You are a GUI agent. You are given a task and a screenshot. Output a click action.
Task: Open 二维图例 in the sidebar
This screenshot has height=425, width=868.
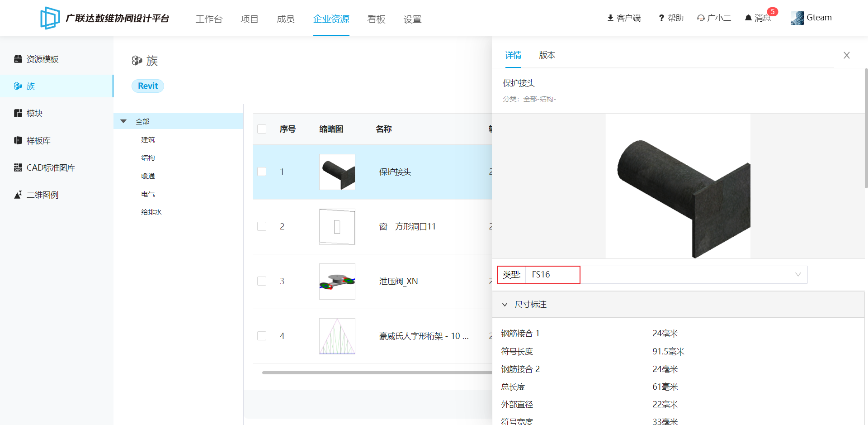42,195
